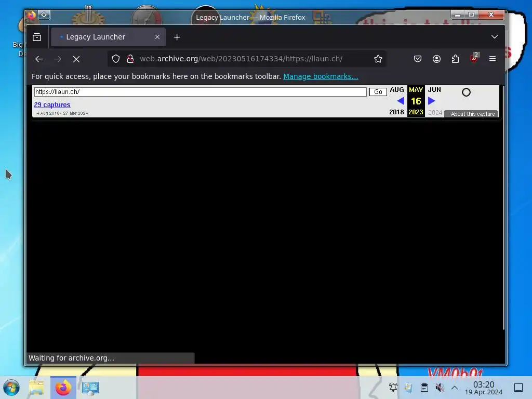The image size is (532, 399).
Task: Select the 2023 year label
Action: click(416, 112)
